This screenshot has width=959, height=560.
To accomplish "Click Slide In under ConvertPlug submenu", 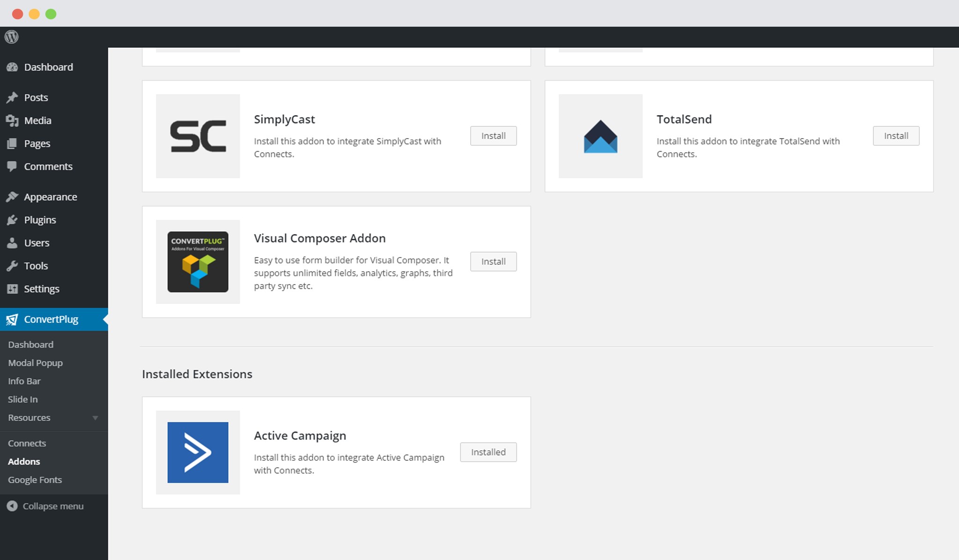I will point(22,398).
